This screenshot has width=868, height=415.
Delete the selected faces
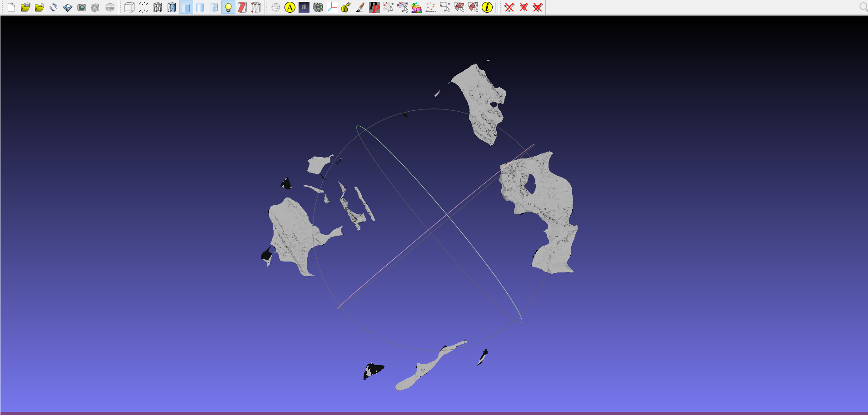coord(524,8)
